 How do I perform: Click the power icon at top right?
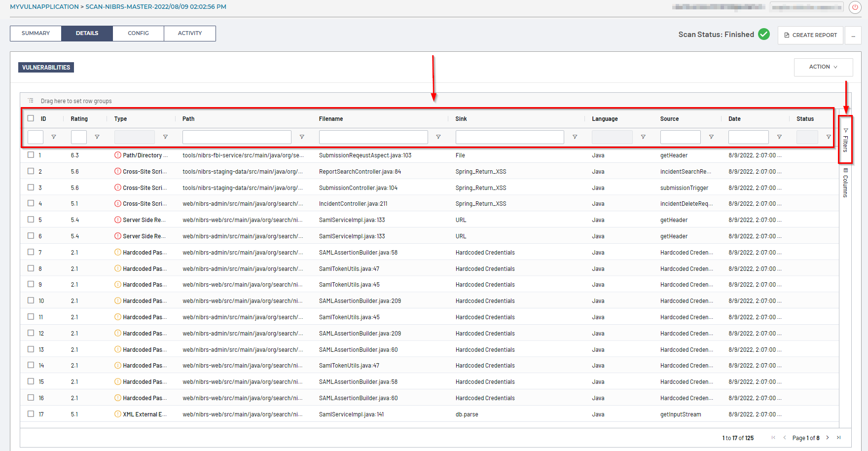coord(855,7)
